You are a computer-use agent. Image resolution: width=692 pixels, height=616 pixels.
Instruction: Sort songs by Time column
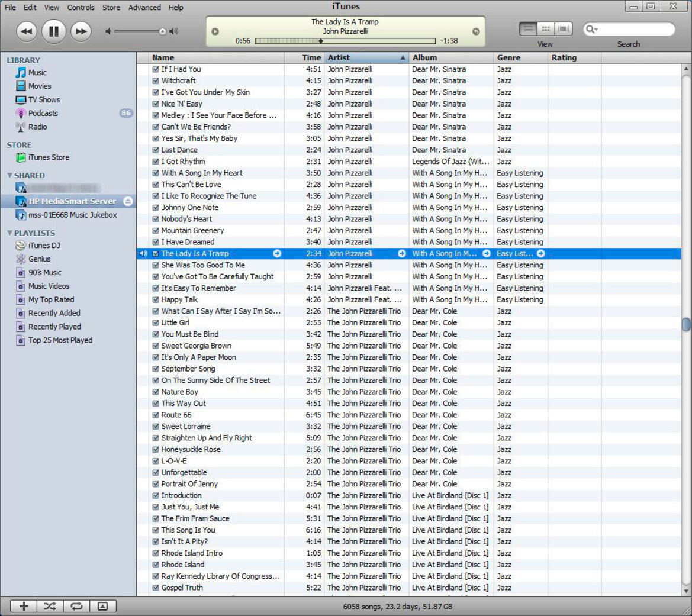coord(304,58)
